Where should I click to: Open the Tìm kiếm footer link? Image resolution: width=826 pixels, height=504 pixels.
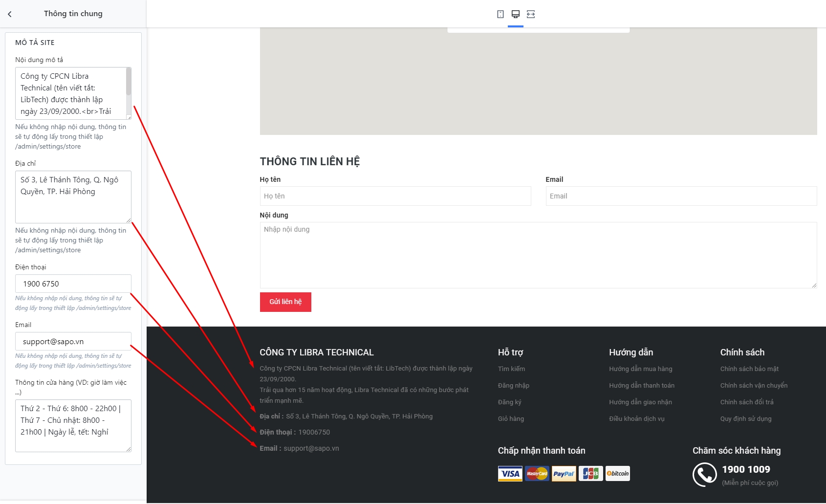(512, 369)
